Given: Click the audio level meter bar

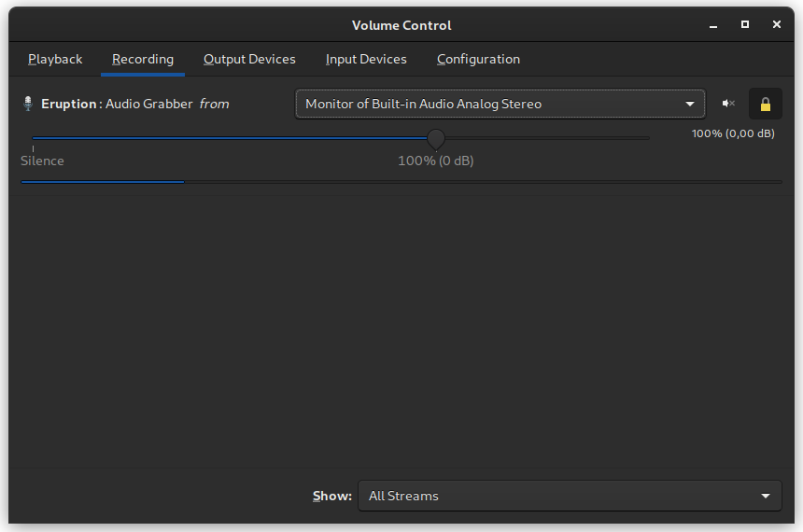Looking at the screenshot, I should [401, 182].
